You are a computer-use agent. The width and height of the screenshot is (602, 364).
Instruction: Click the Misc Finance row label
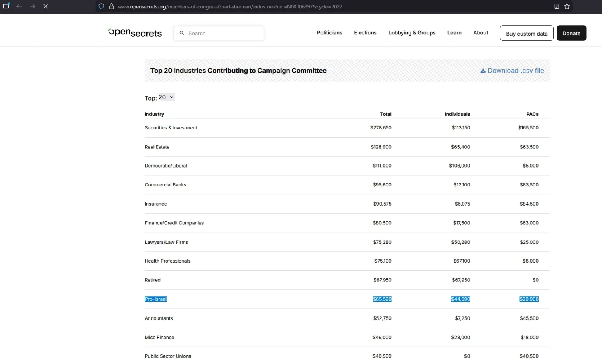(159, 338)
